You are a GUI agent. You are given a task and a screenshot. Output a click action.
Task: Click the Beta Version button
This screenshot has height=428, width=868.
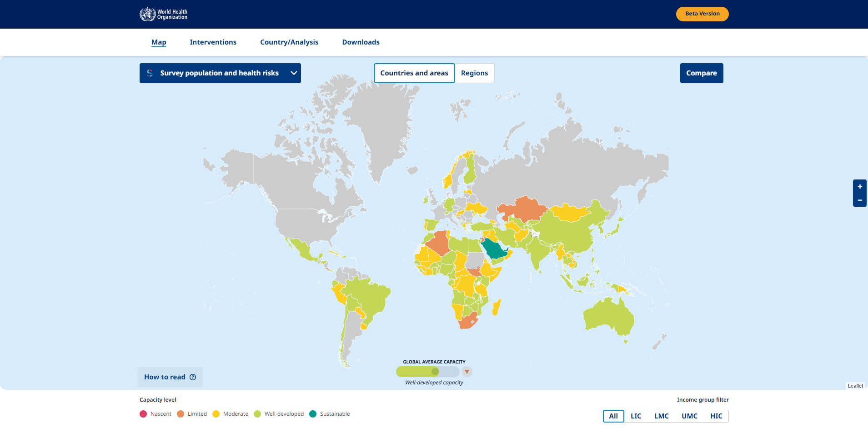click(702, 14)
